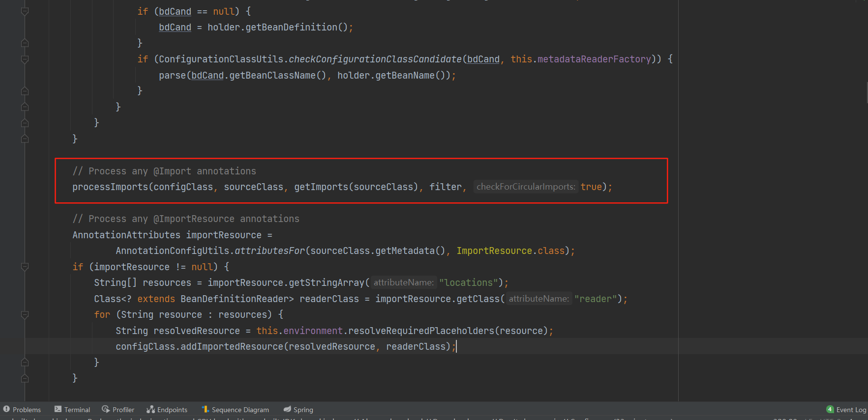868x420 pixels.
Task: Click attributeName hint before "reader"
Action: pyautogui.click(x=539, y=299)
